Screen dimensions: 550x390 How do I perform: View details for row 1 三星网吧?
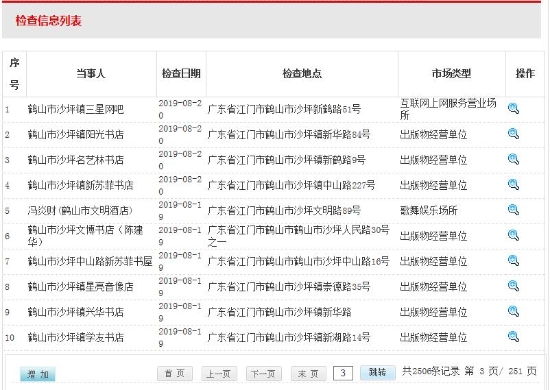coord(513,109)
